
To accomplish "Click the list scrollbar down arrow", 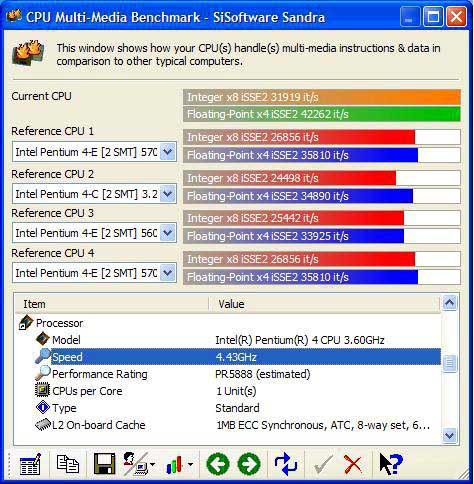I will click(449, 435).
